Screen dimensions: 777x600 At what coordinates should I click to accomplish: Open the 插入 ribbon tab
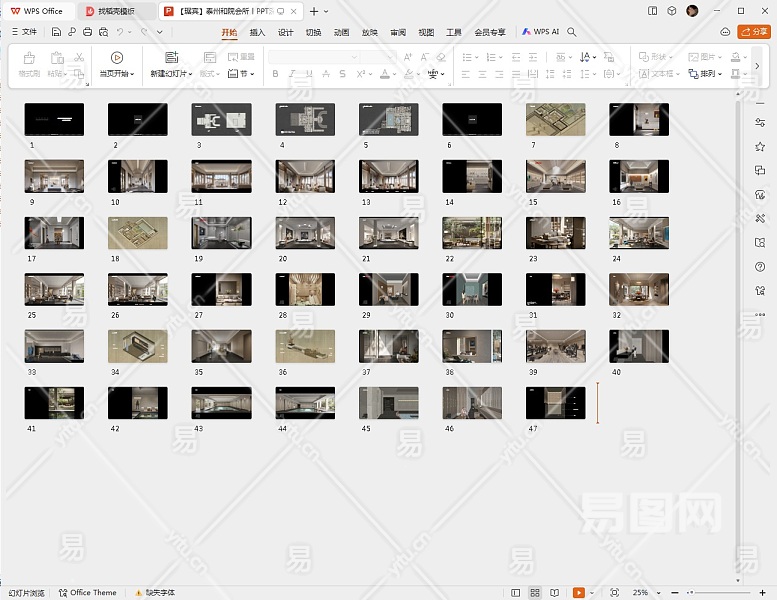coord(257,32)
